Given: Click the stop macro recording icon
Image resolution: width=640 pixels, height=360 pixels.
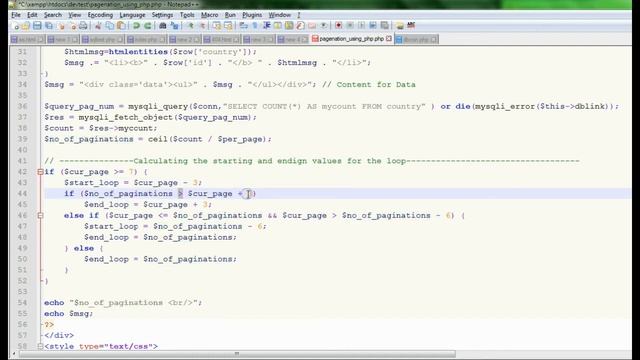Looking at the screenshot, I should tap(350, 26).
